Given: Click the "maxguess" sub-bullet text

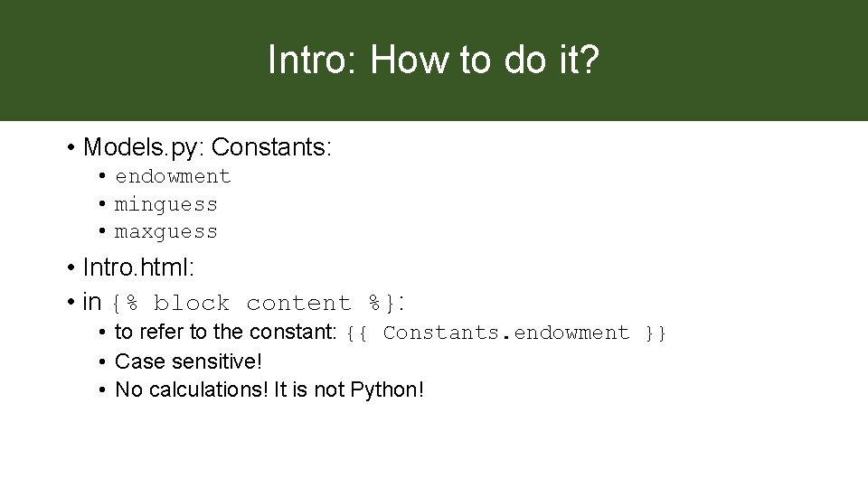Looking at the screenshot, I should [166, 232].
